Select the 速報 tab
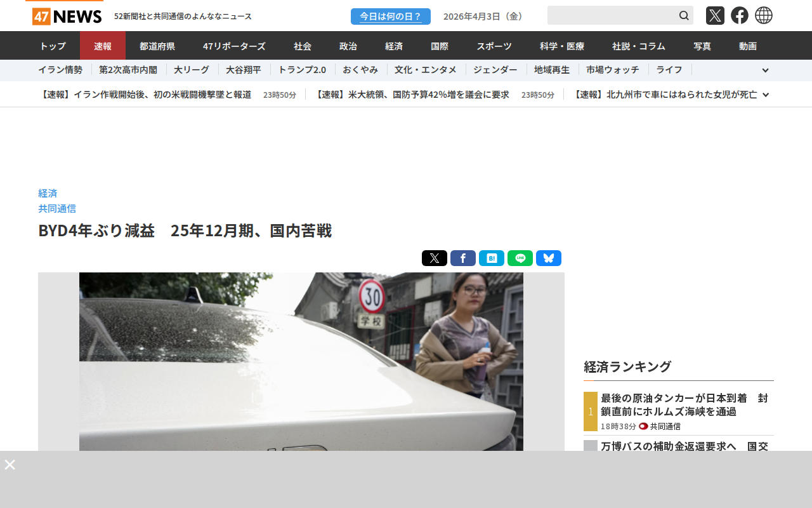This screenshot has width=812, height=508. pos(103,46)
